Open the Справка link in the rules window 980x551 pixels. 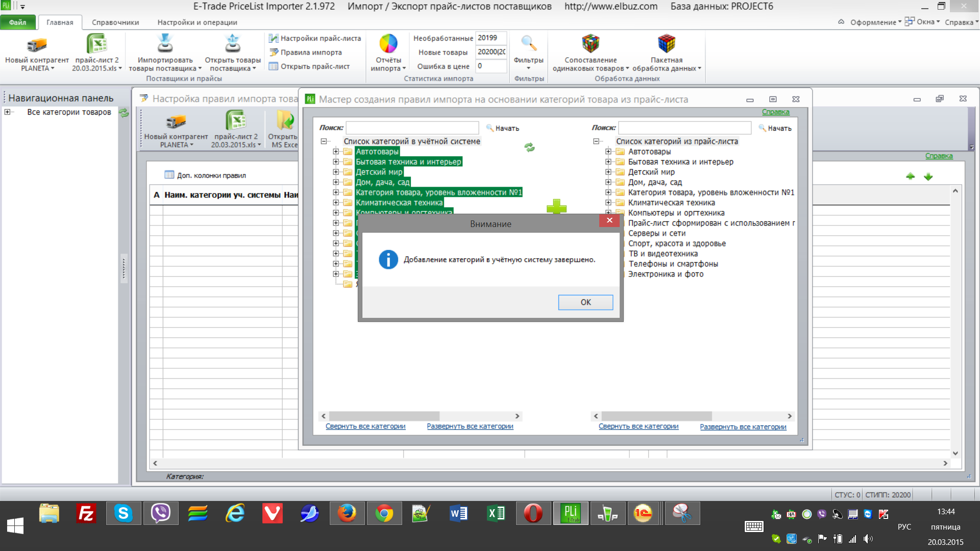pyautogui.click(x=939, y=156)
